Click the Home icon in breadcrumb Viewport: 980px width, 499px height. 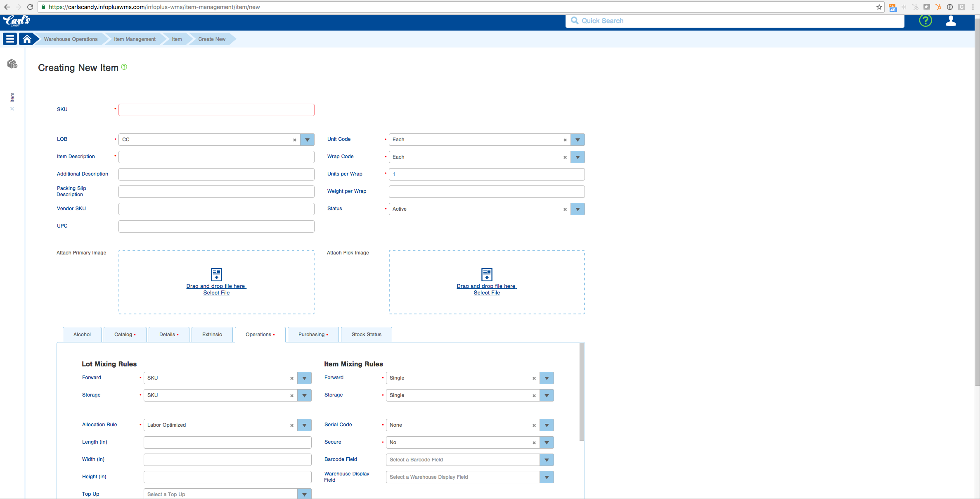click(27, 39)
